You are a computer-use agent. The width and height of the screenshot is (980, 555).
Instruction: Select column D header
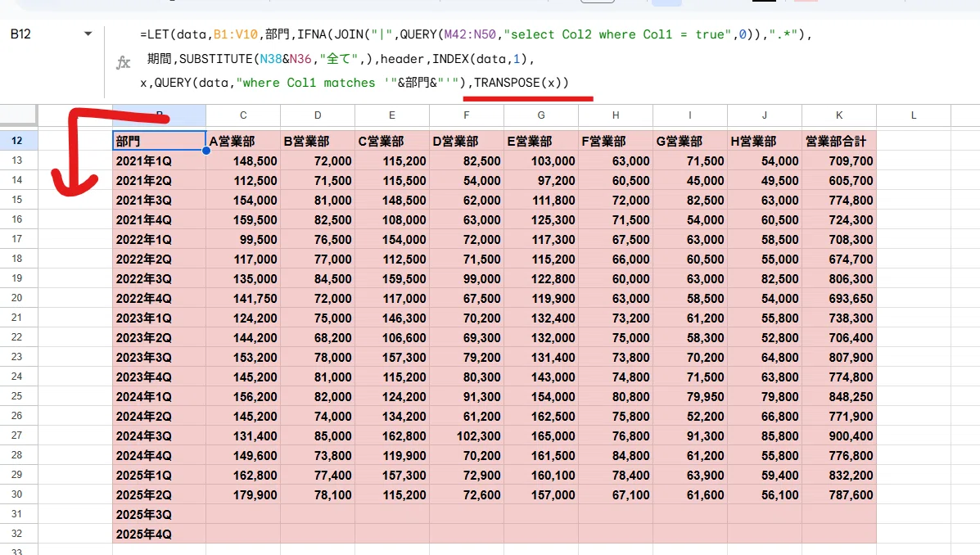(x=318, y=115)
